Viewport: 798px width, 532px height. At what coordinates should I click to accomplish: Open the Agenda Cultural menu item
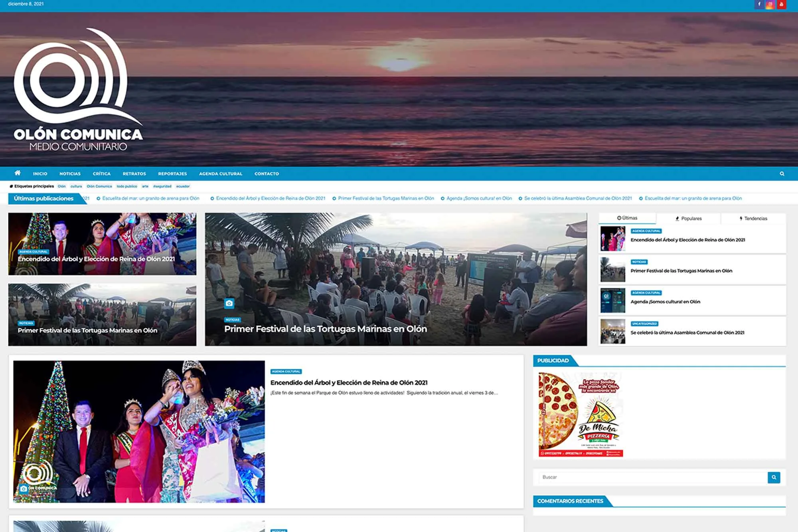[x=220, y=174]
